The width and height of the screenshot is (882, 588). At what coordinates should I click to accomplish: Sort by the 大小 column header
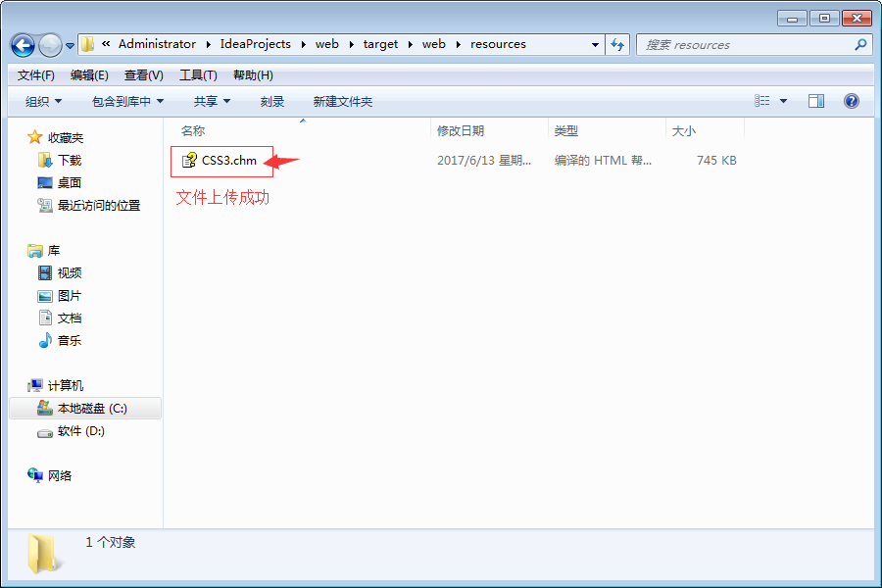click(x=683, y=131)
